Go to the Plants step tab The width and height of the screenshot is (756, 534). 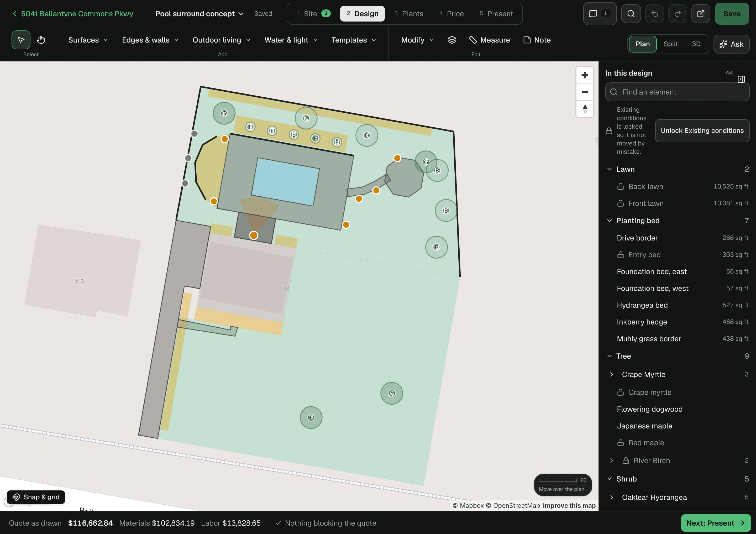pyautogui.click(x=409, y=13)
